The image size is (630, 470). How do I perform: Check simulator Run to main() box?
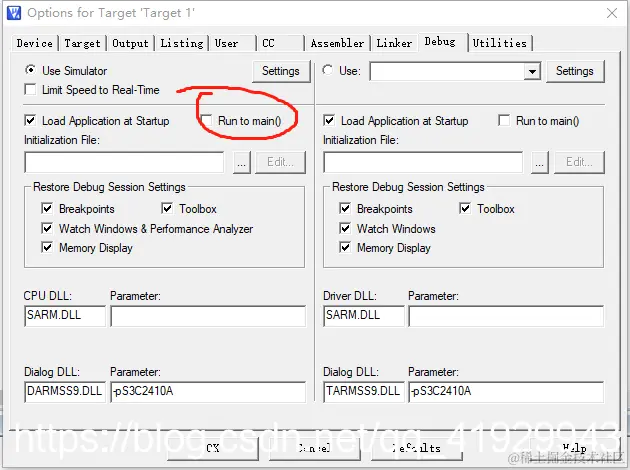point(206,120)
